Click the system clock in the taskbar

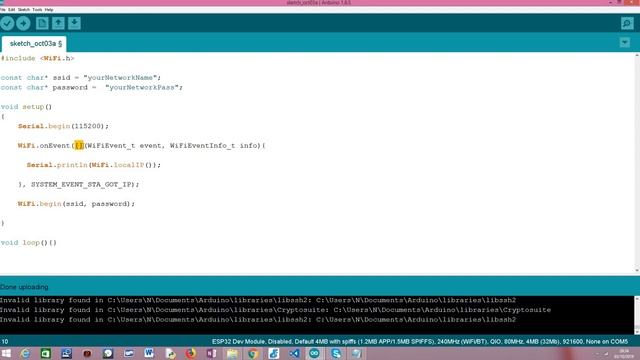[624, 353]
